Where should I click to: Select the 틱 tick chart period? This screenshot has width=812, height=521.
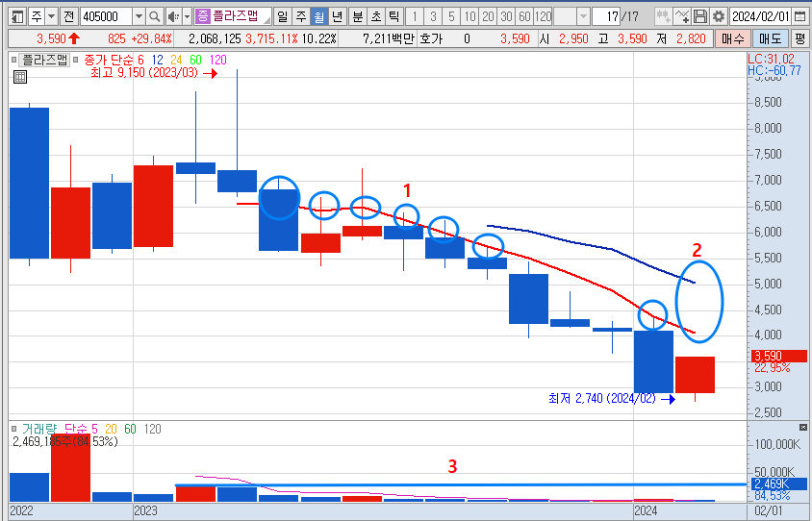point(394,16)
